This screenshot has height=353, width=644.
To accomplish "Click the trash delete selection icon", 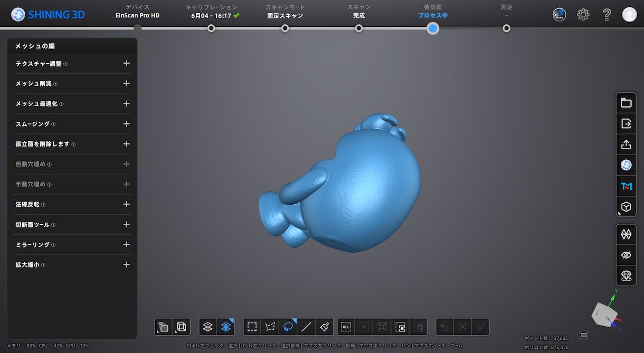I will pyautogui.click(x=419, y=327).
